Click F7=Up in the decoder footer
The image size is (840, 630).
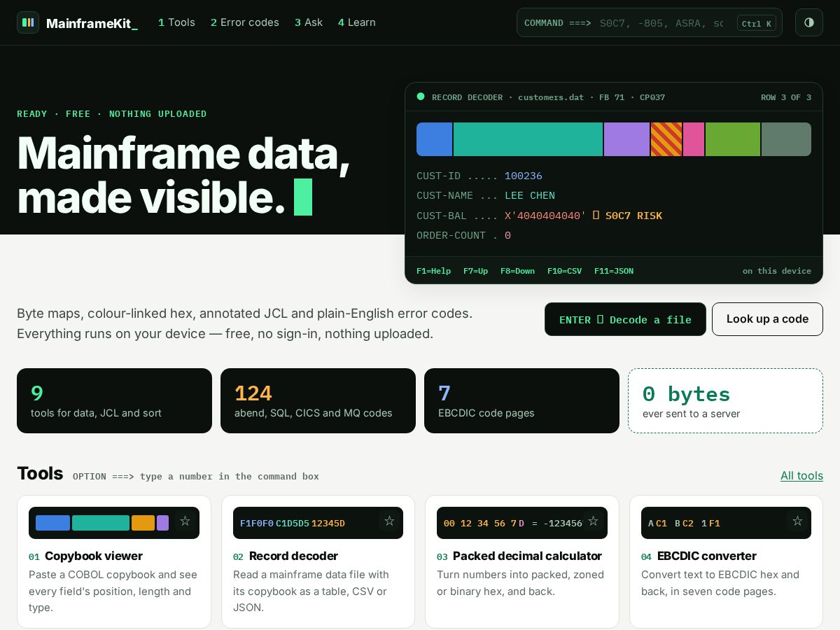[x=475, y=271]
